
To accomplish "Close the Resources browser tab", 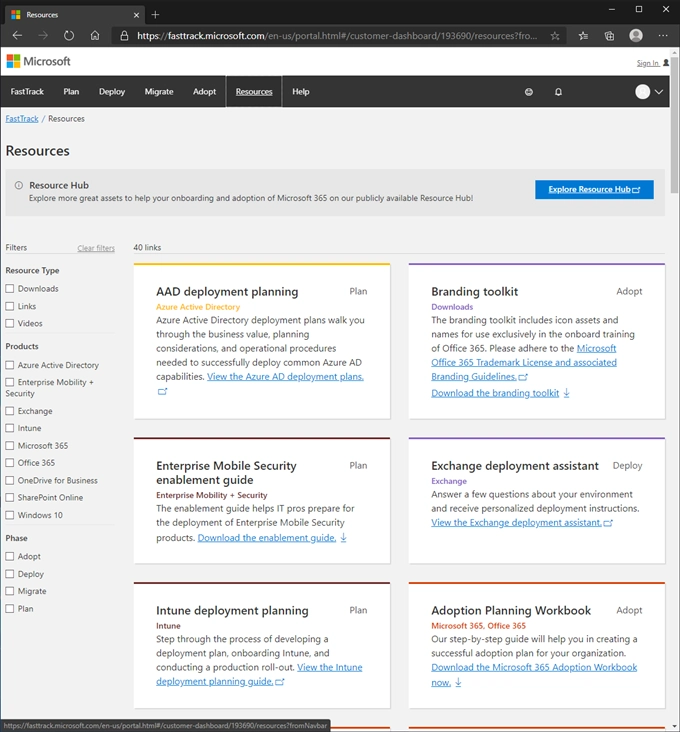I will pos(136,15).
